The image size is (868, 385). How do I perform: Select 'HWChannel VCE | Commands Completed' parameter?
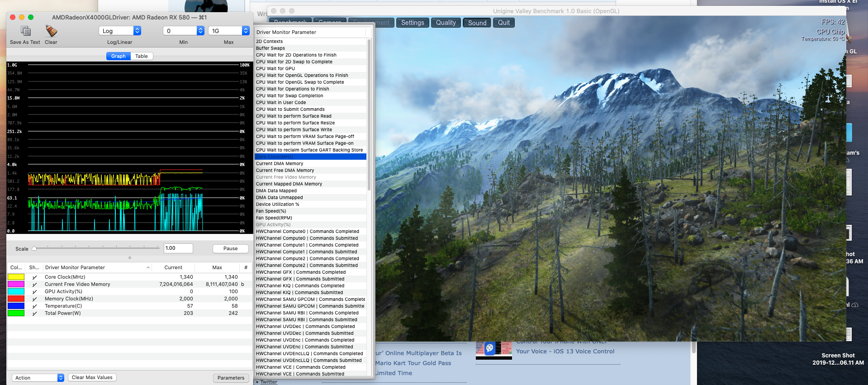(310, 367)
